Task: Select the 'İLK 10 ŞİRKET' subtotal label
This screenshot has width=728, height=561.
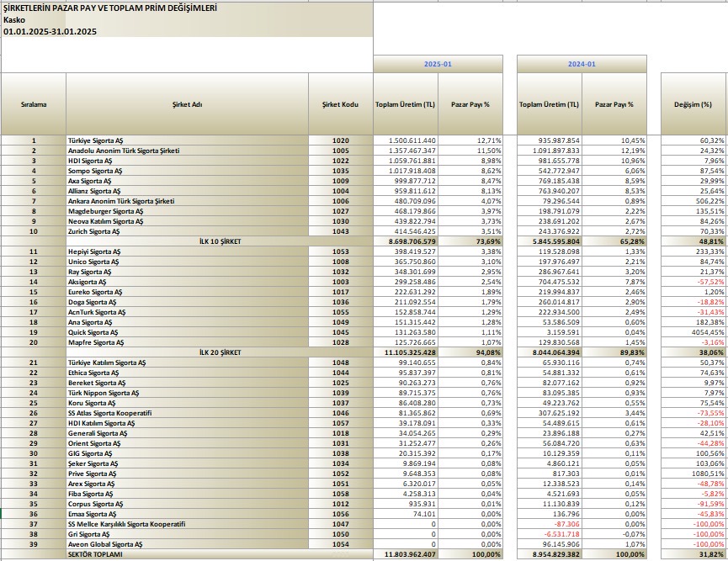Action: (x=220, y=241)
